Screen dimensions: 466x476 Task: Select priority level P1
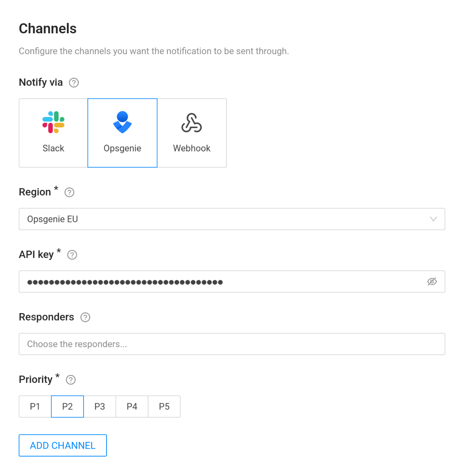pos(35,406)
